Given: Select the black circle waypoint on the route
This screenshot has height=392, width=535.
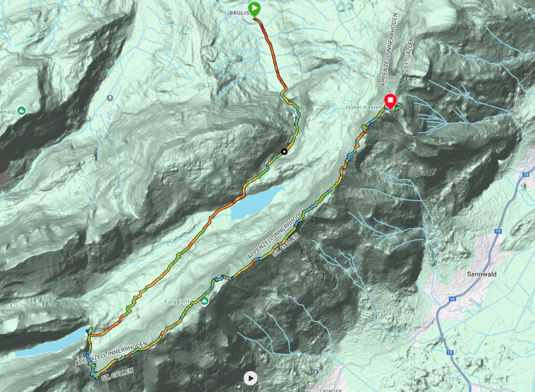Looking at the screenshot, I should click(x=284, y=152).
